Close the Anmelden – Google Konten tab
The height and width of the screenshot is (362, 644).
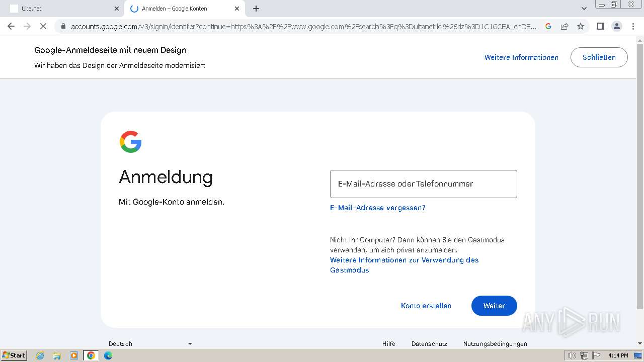click(237, 9)
